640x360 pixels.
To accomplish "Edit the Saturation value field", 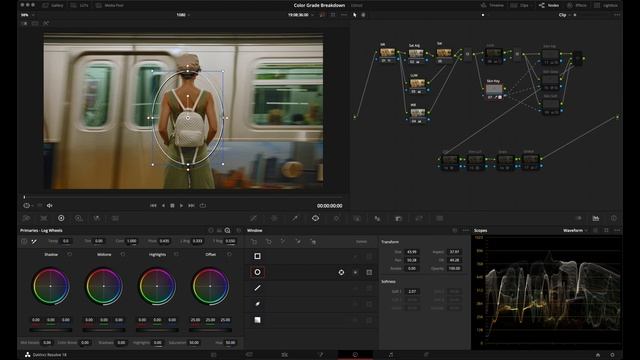I will click(194, 342).
